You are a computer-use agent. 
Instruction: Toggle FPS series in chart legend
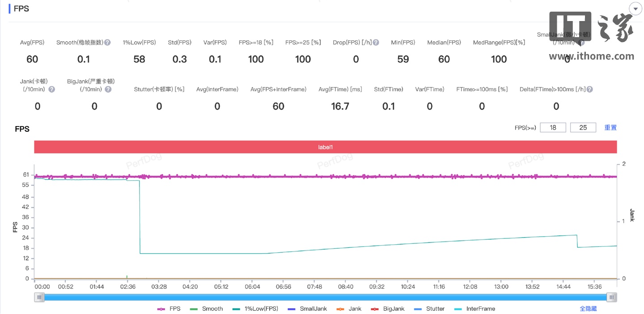click(169, 309)
